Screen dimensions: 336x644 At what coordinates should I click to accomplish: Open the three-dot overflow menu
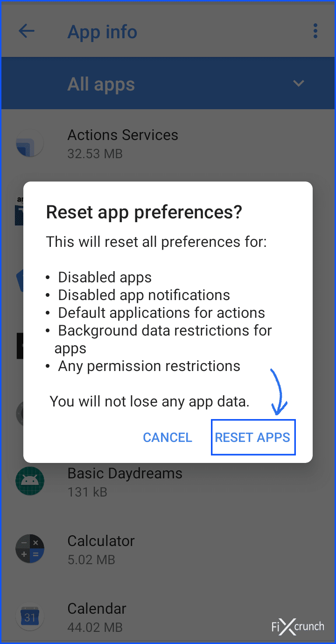[x=315, y=31]
